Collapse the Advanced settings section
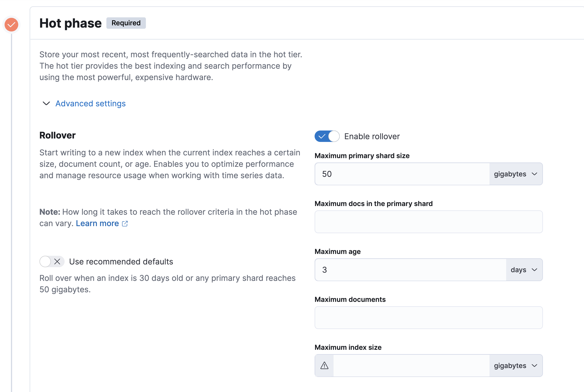The image size is (584, 392). (x=90, y=104)
